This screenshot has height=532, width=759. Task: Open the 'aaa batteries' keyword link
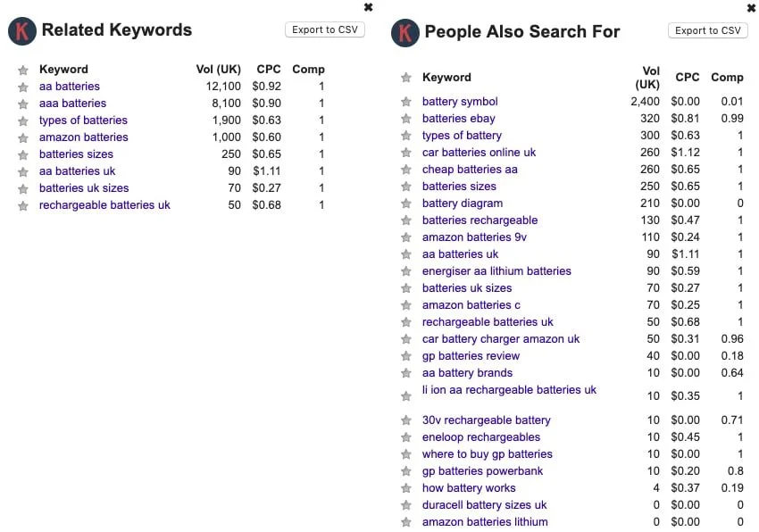click(72, 104)
